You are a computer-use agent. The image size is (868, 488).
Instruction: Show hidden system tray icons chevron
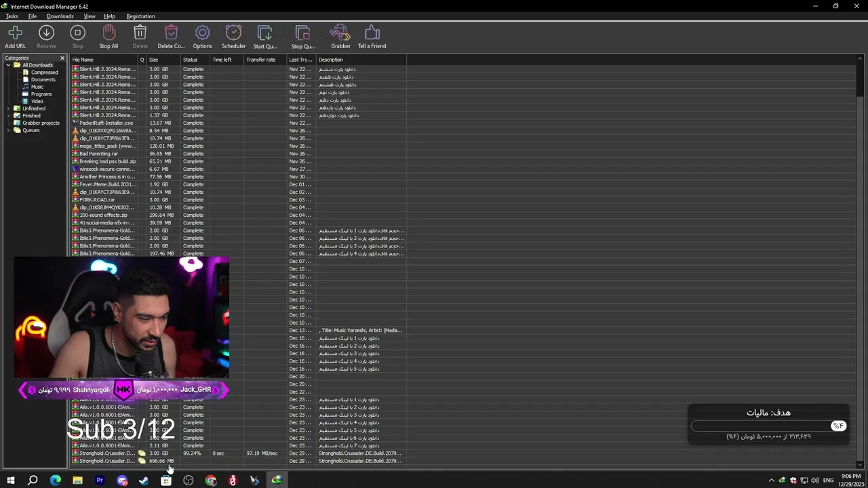pos(771,481)
